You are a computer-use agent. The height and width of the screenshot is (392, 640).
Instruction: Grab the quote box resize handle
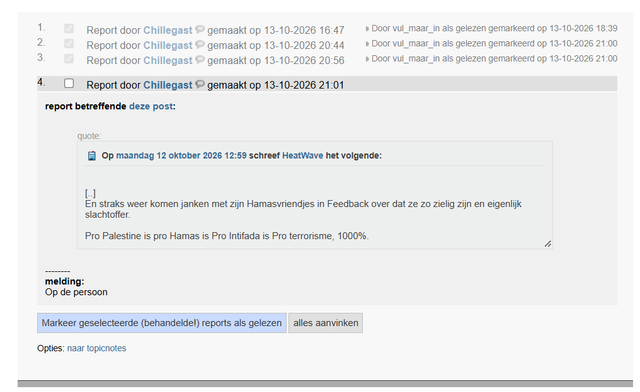tap(548, 244)
